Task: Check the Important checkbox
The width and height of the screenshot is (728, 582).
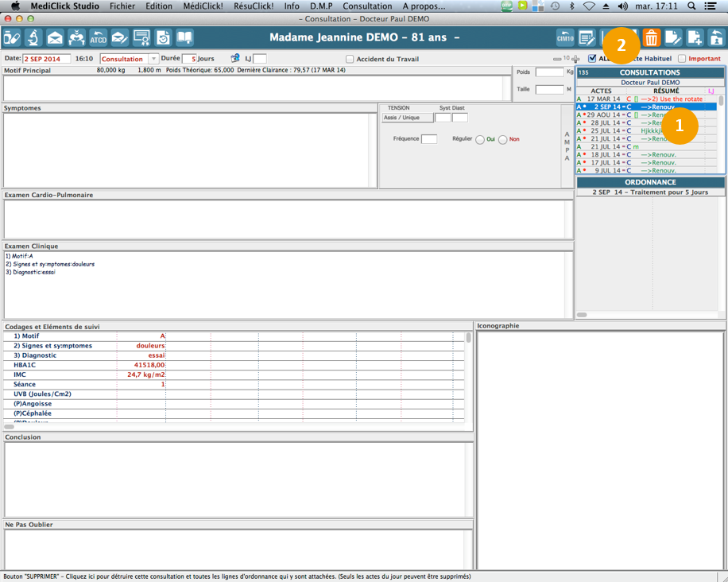Action: pyautogui.click(x=682, y=59)
